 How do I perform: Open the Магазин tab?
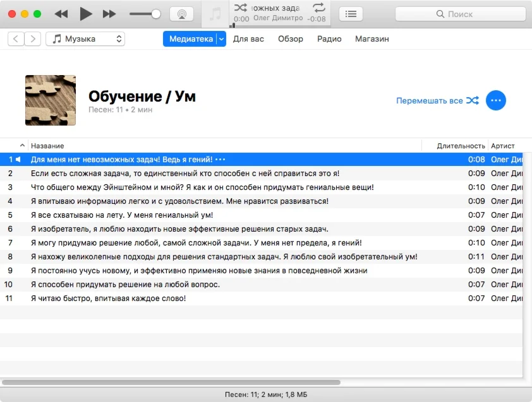[372, 39]
